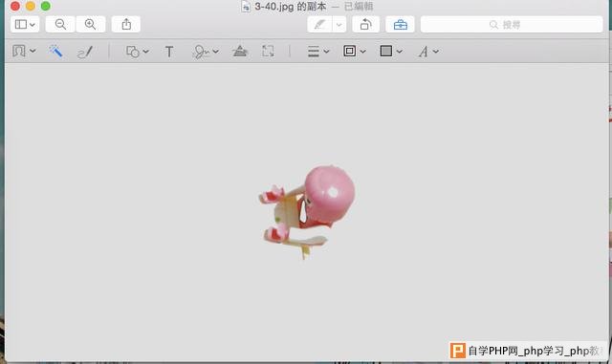The width and height of the screenshot is (612, 364).
Task: Expand the highlight color dropdown arrow
Action: (339, 25)
